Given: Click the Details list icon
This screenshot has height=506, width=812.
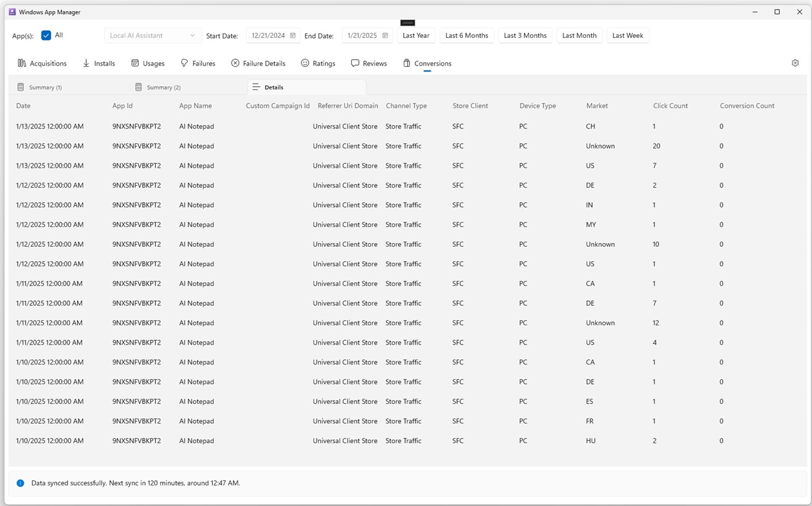Looking at the screenshot, I should [256, 87].
